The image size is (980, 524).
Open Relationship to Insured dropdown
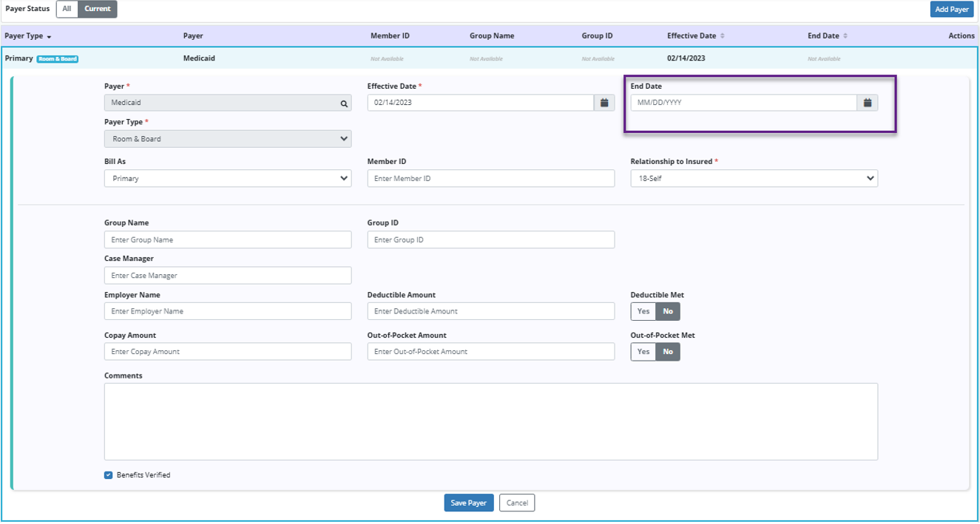click(x=754, y=179)
